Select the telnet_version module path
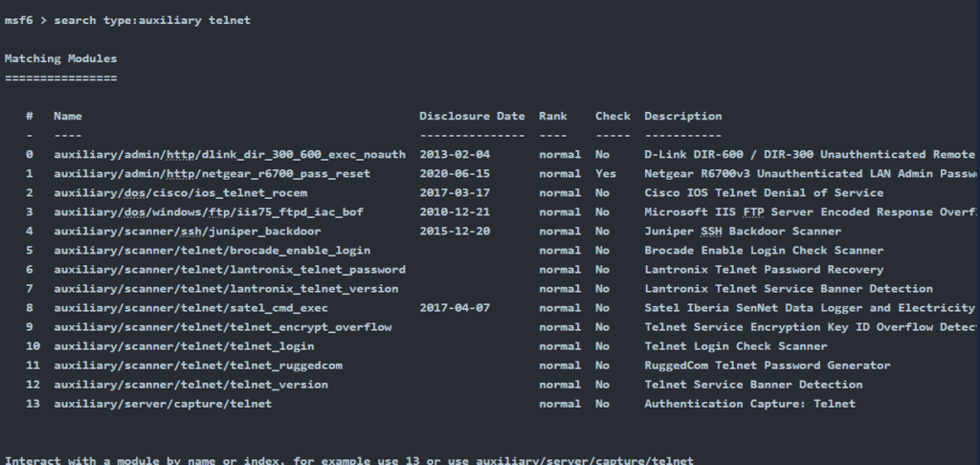 click(190, 385)
